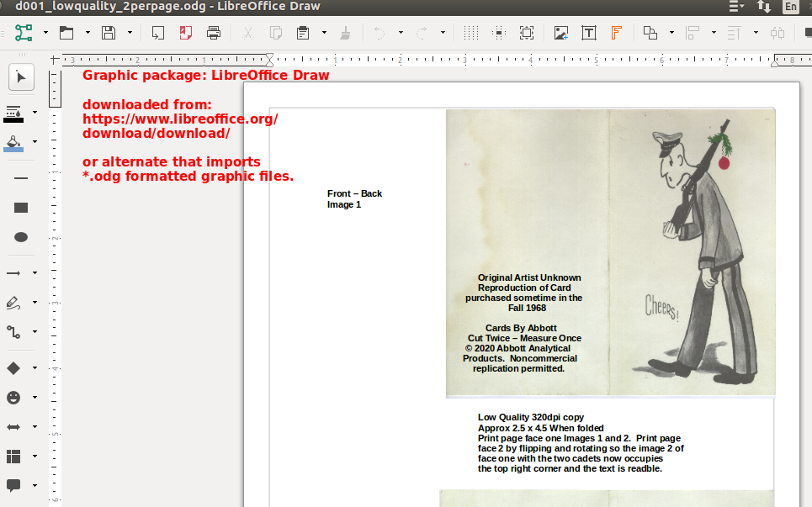Open the Ubuntu indicator menu in top bar
The width and height of the screenshot is (812, 507).
[737, 6]
